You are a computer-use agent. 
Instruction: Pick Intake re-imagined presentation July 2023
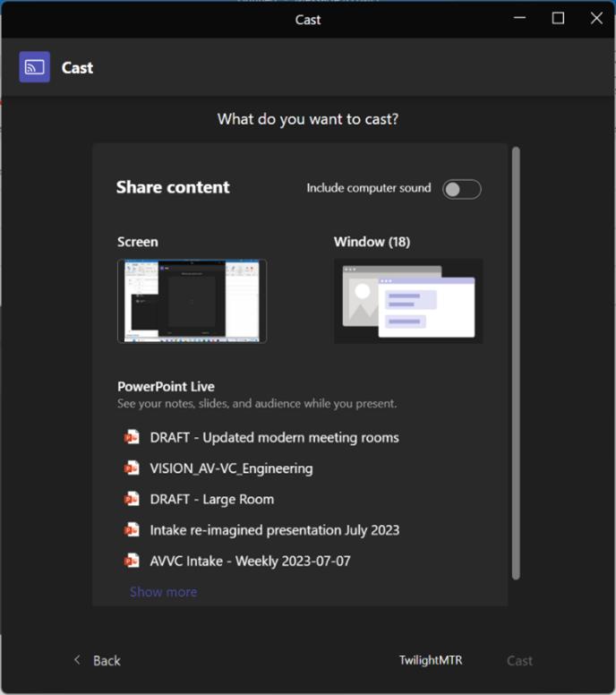click(x=274, y=530)
